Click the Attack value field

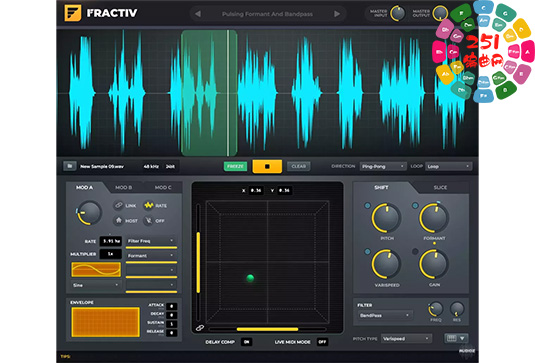point(172,306)
